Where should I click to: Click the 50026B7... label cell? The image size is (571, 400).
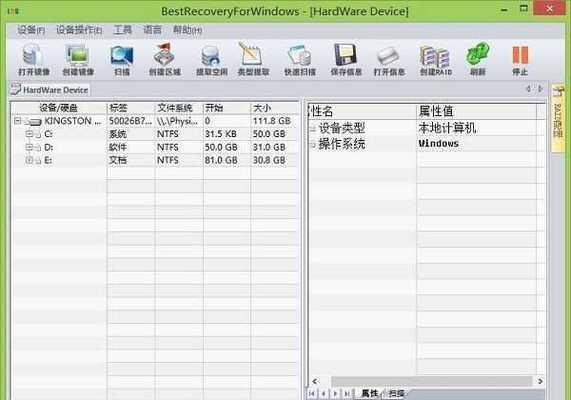130,121
